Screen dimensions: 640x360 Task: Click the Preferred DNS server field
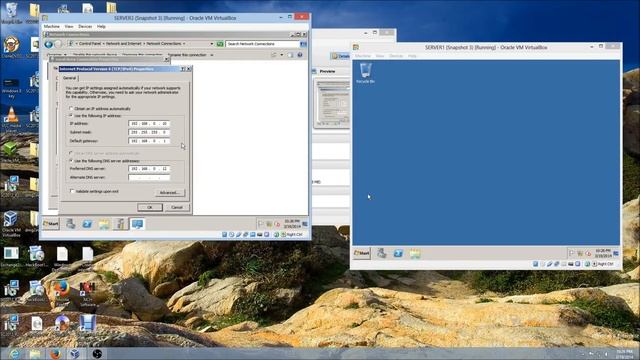tap(149, 169)
